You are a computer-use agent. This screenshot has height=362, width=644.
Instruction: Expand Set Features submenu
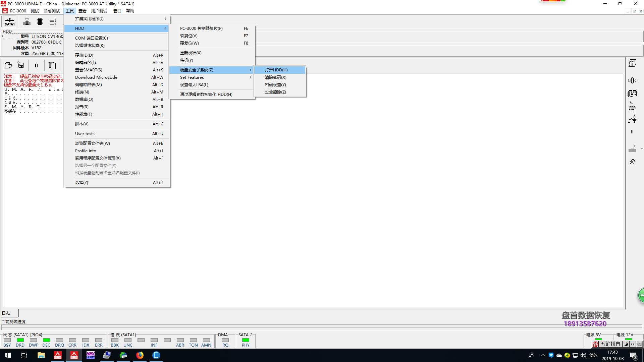click(x=212, y=77)
